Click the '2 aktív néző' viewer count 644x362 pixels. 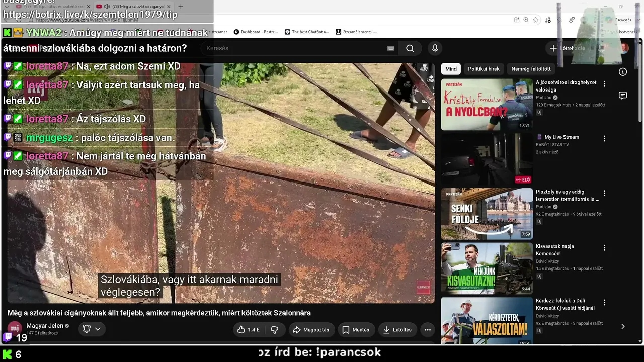tap(547, 152)
